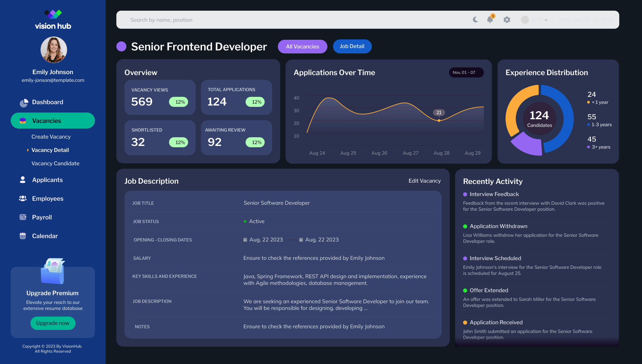Click Emily Johnson's profile avatar

click(53, 50)
